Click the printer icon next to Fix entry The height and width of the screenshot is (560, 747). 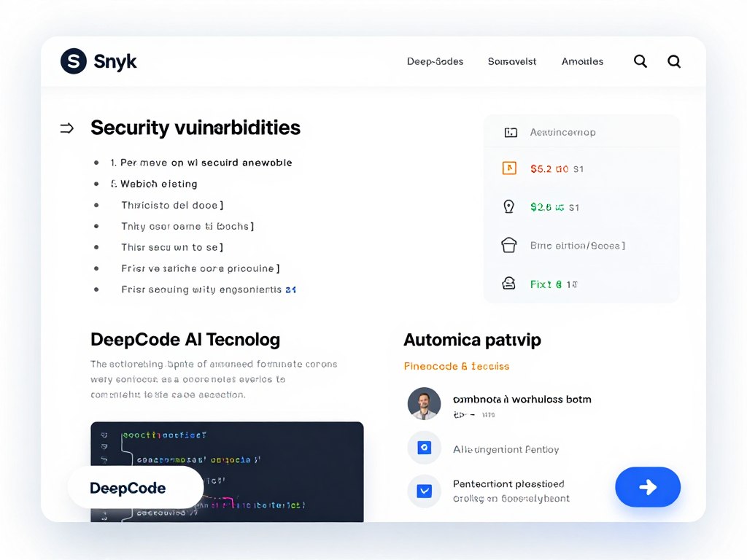coord(509,284)
